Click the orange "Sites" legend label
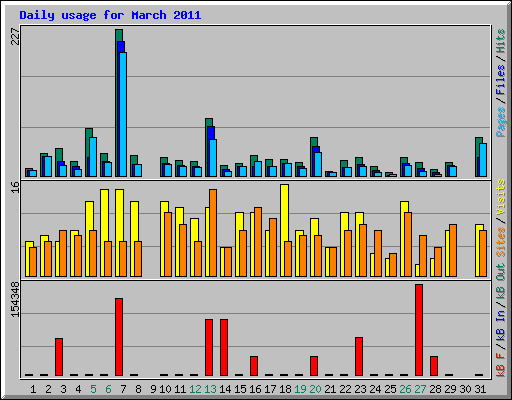The image size is (512, 400). point(501,242)
